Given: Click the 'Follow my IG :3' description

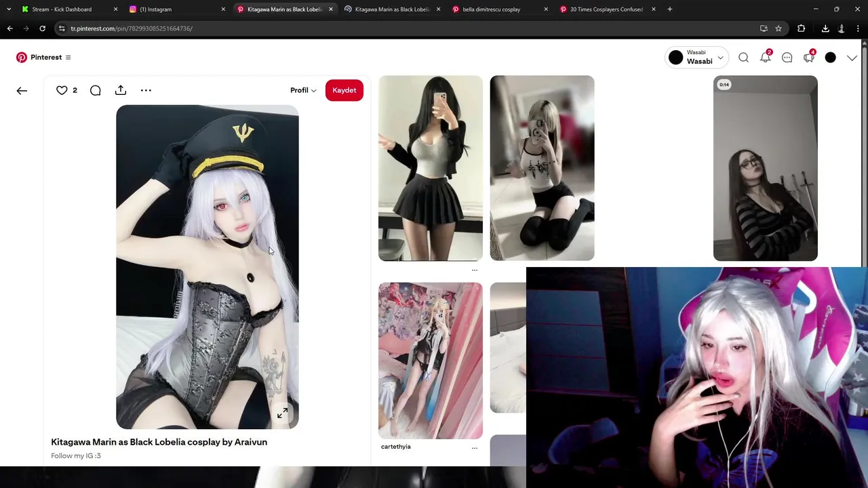Looking at the screenshot, I should point(76,455).
